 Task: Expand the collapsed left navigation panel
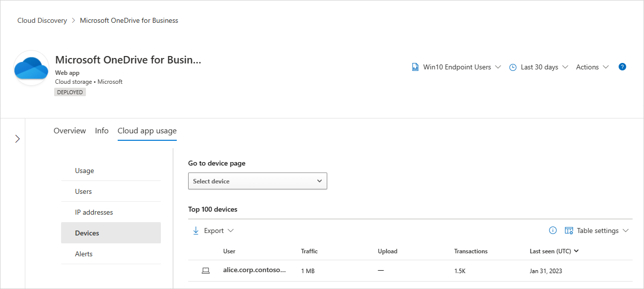(17, 139)
